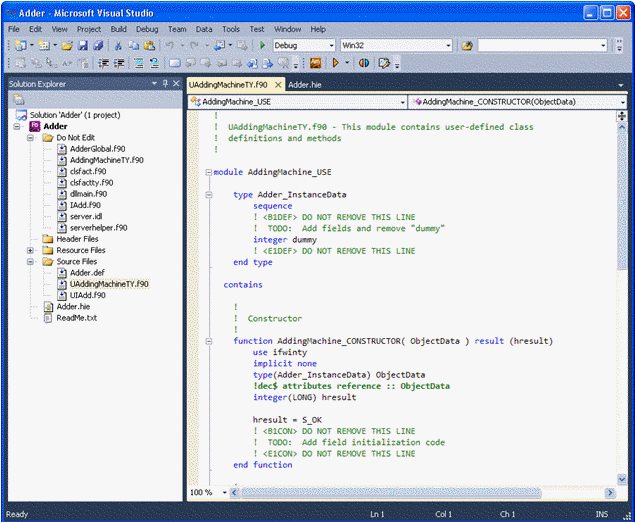Click the Cut scissors icon
The height and width of the screenshot is (522, 635).
click(x=118, y=45)
